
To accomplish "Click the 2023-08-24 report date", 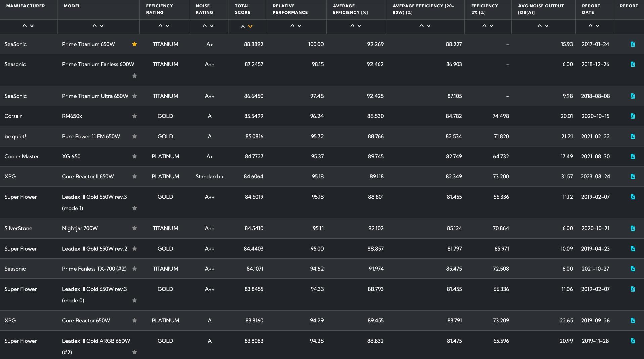I will click(x=595, y=176).
